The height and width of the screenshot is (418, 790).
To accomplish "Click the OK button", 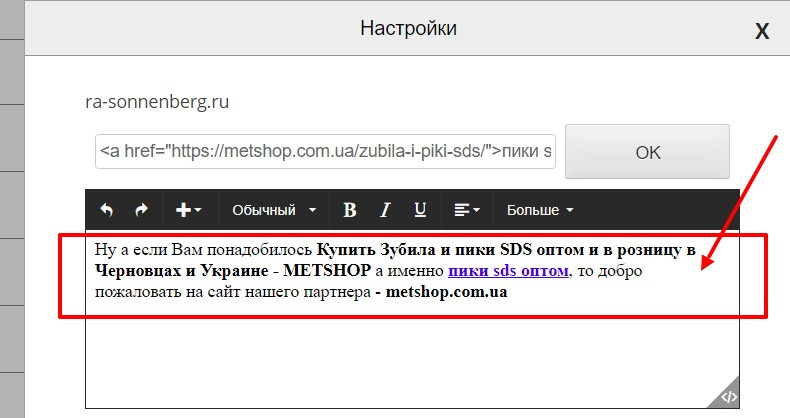I will [647, 152].
